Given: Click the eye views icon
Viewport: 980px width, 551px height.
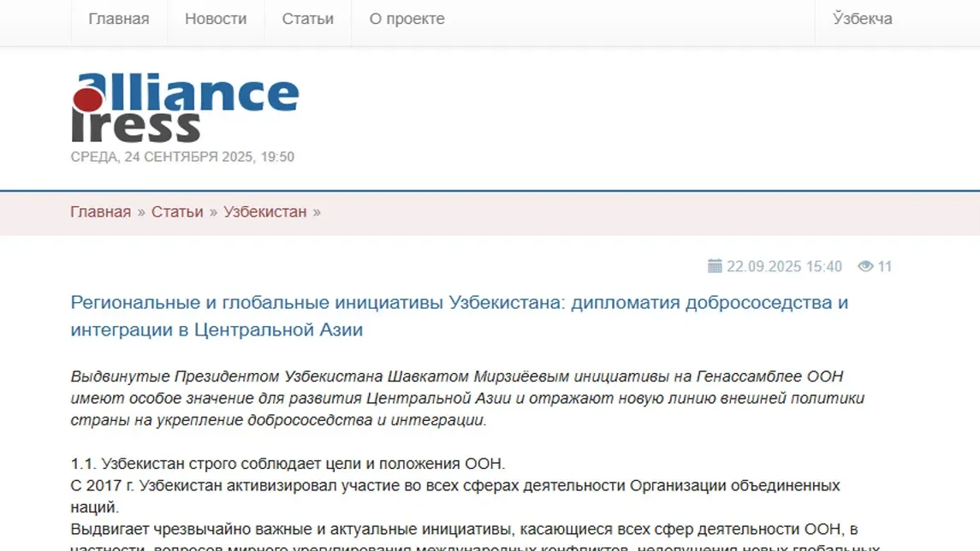Looking at the screenshot, I should (x=865, y=266).
